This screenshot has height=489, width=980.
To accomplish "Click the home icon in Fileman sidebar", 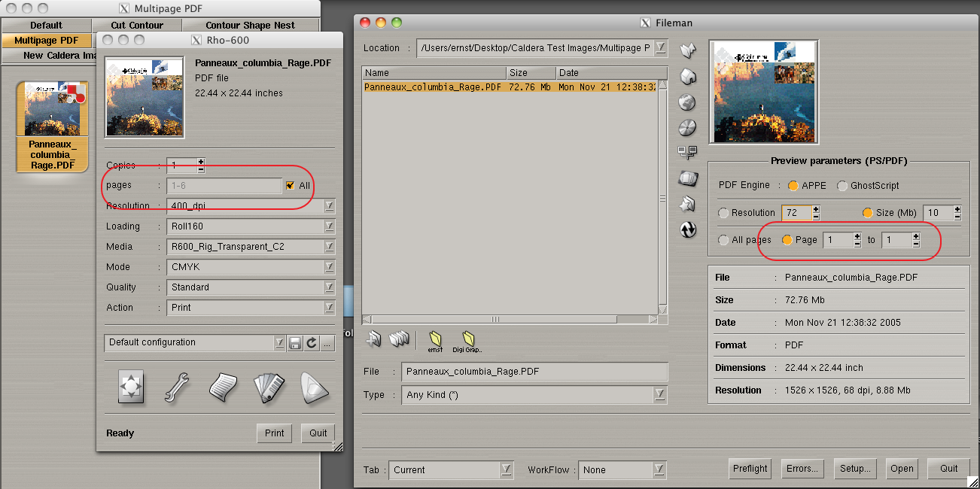I will click(687, 77).
